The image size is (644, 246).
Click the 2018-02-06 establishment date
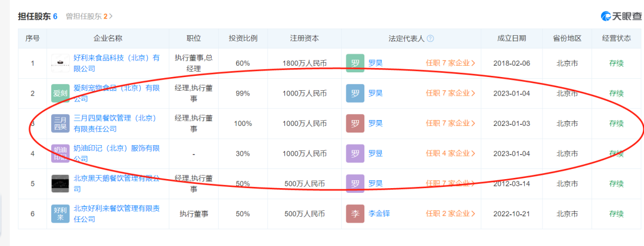coord(512,63)
